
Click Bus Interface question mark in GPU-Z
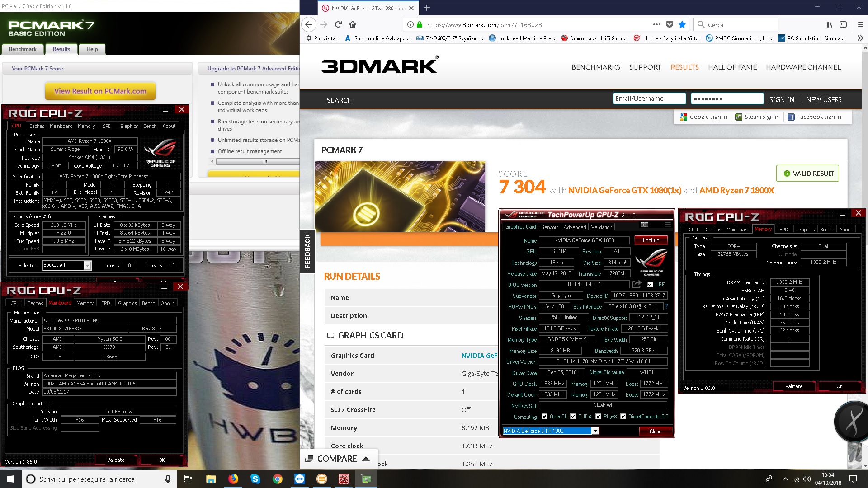click(666, 306)
